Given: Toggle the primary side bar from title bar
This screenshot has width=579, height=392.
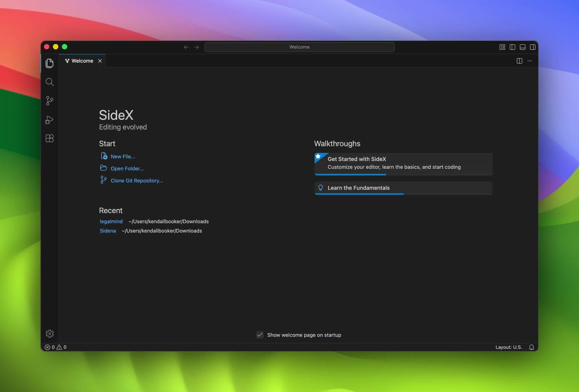Looking at the screenshot, I should [x=512, y=47].
